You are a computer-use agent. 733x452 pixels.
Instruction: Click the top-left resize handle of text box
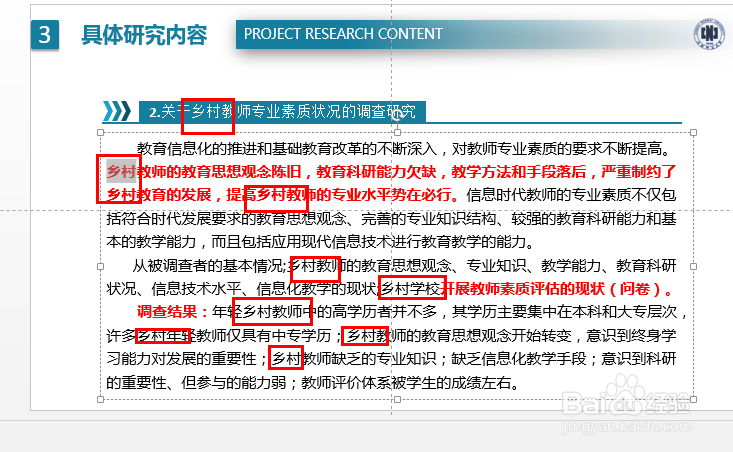101,133
